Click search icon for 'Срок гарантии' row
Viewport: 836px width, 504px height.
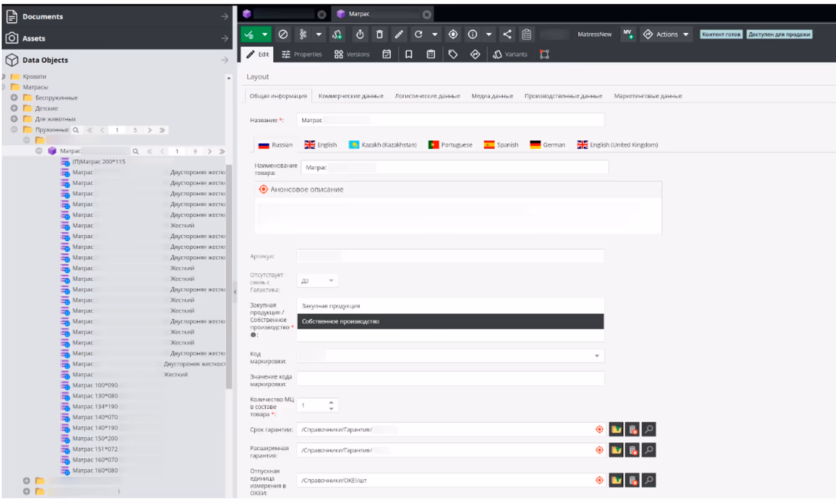(649, 429)
